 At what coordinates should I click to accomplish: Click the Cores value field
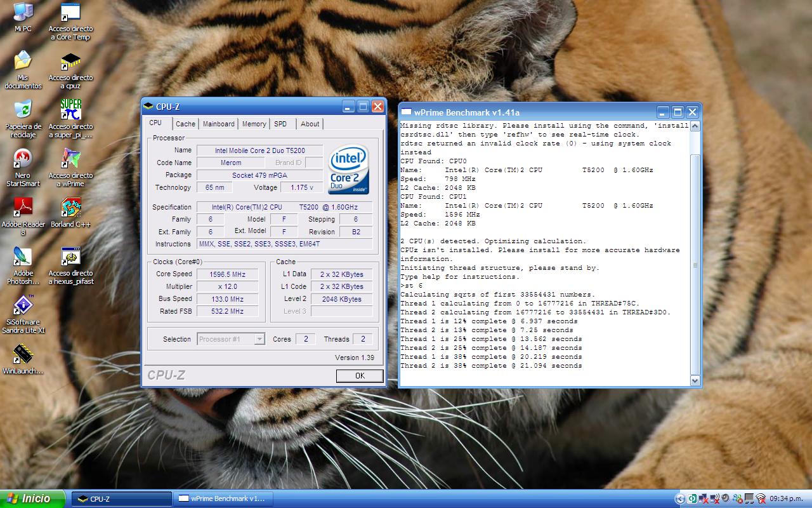pyautogui.click(x=305, y=339)
